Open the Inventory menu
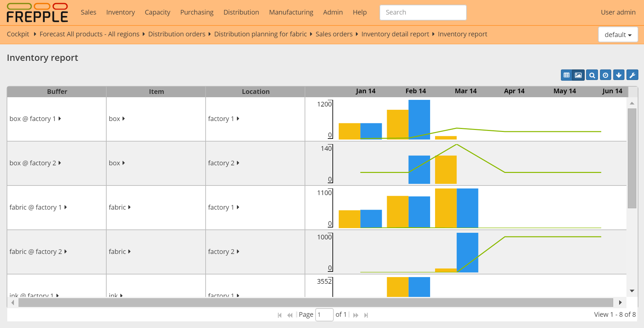Screen dimensions: 644x328 coord(121,12)
